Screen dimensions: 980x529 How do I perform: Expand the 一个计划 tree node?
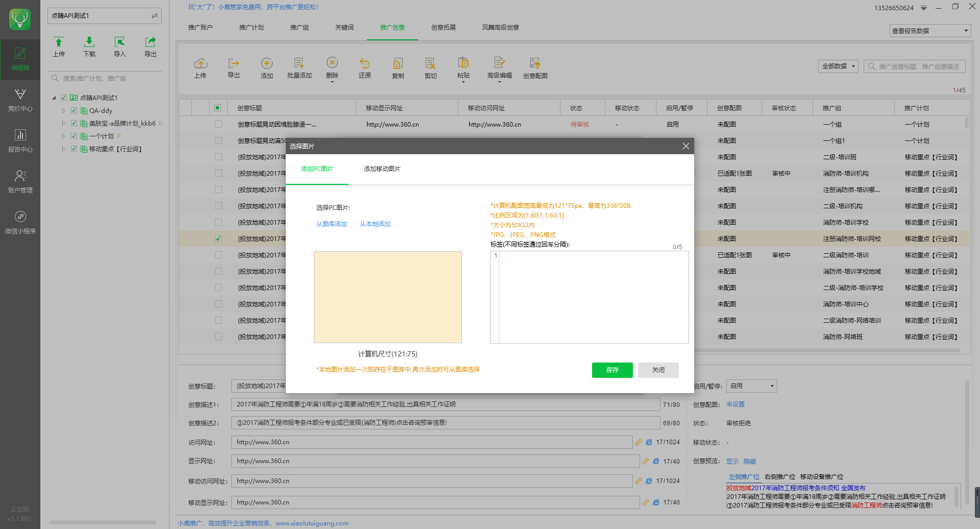(x=64, y=136)
